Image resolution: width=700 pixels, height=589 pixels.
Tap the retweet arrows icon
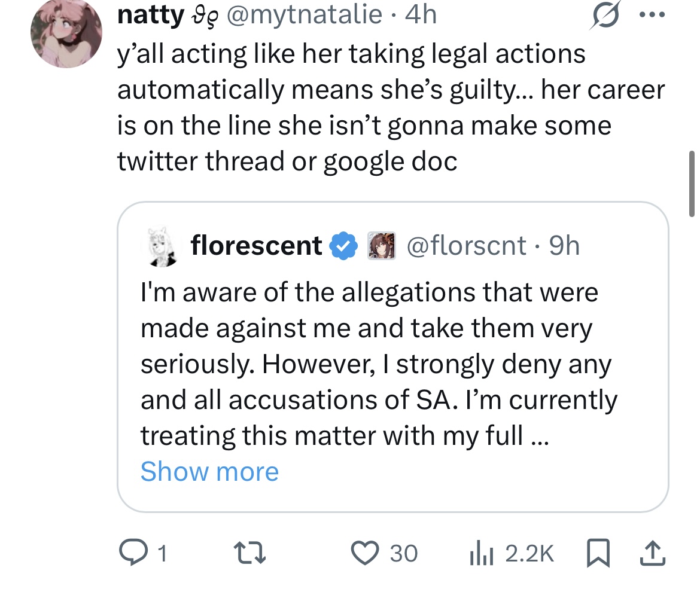250,553
